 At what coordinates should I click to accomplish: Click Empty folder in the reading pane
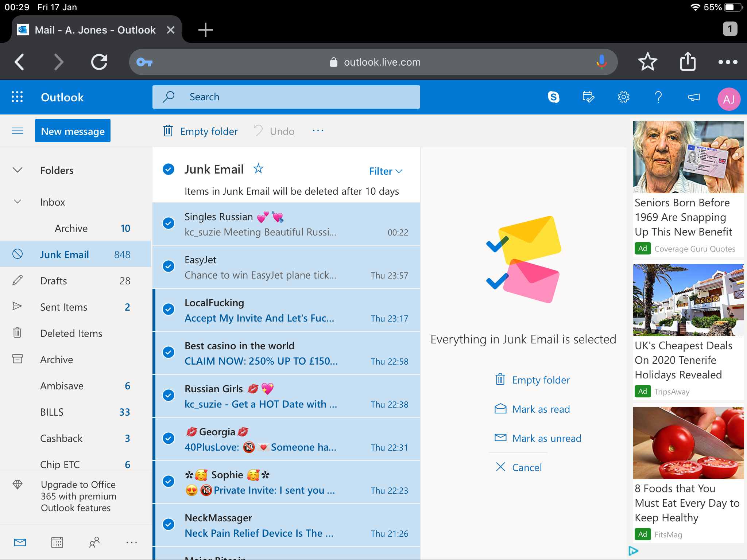click(x=532, y=380)
